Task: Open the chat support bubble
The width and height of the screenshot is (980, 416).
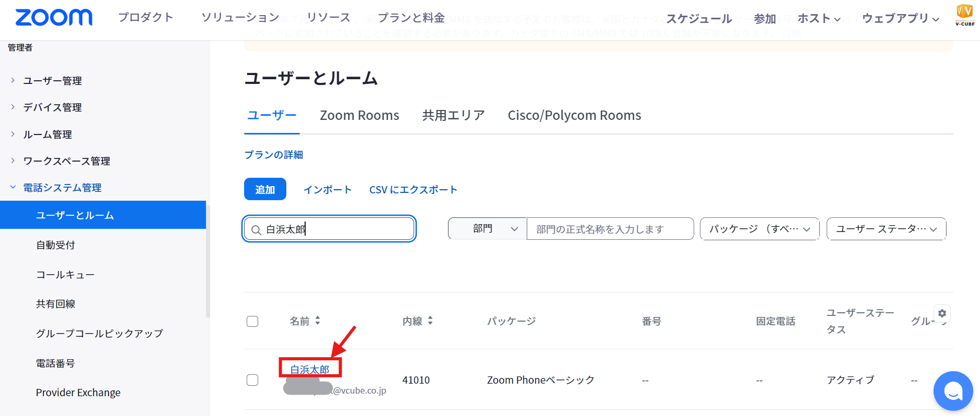Action: point(953,390)
